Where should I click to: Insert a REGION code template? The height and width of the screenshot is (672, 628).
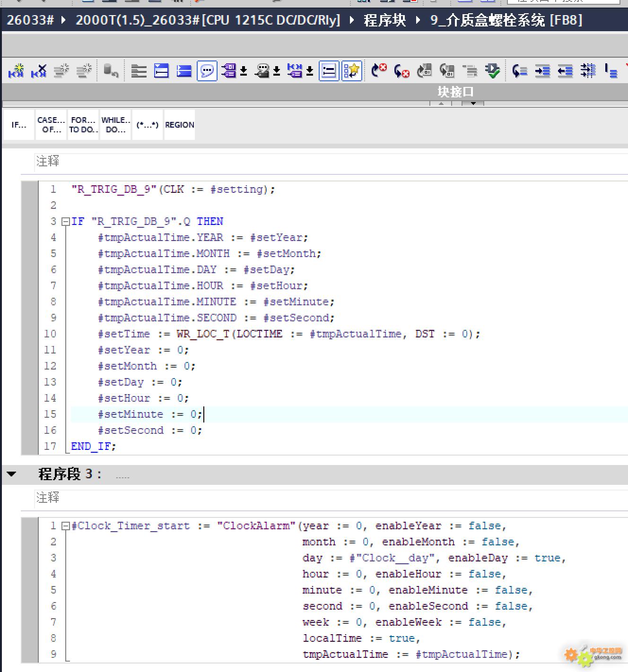tap(179, 125)
